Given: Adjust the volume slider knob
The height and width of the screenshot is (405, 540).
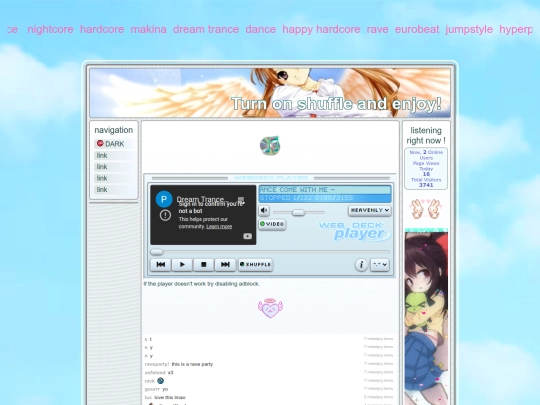Looking at the screenshot, I should [x=298, y=212].
